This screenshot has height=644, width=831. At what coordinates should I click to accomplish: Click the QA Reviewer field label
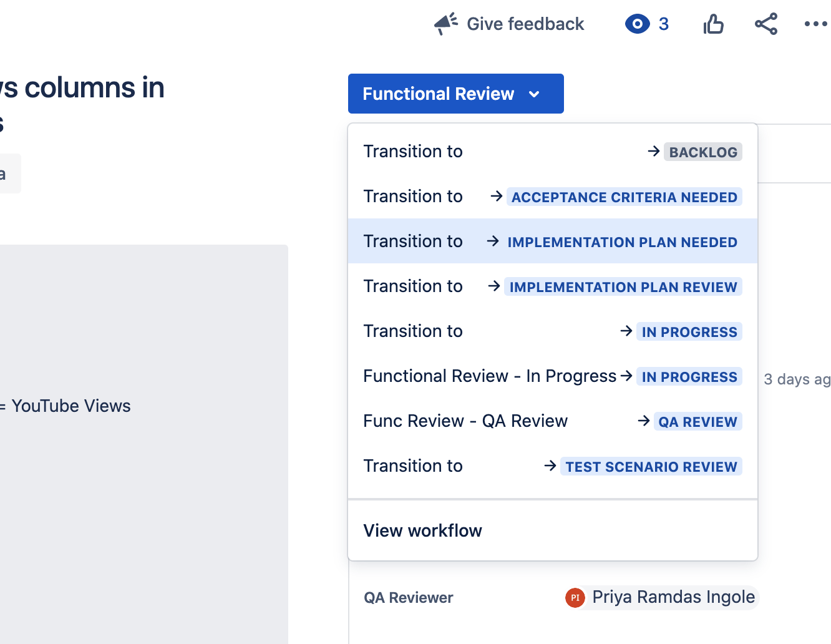click(x=409, y=598)
